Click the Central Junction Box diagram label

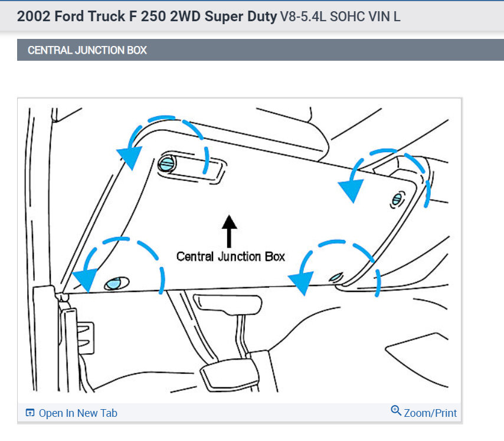click(x=231, y=256)
